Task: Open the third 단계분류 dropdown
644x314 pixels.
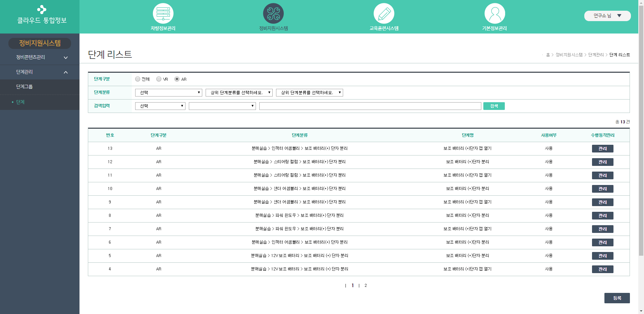Action: click(310, 92)
